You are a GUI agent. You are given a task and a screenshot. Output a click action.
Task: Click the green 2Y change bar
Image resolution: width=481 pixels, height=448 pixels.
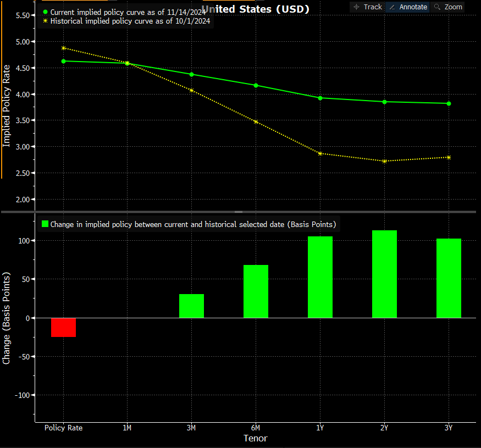pyautogui.click(x=384, y=274)
